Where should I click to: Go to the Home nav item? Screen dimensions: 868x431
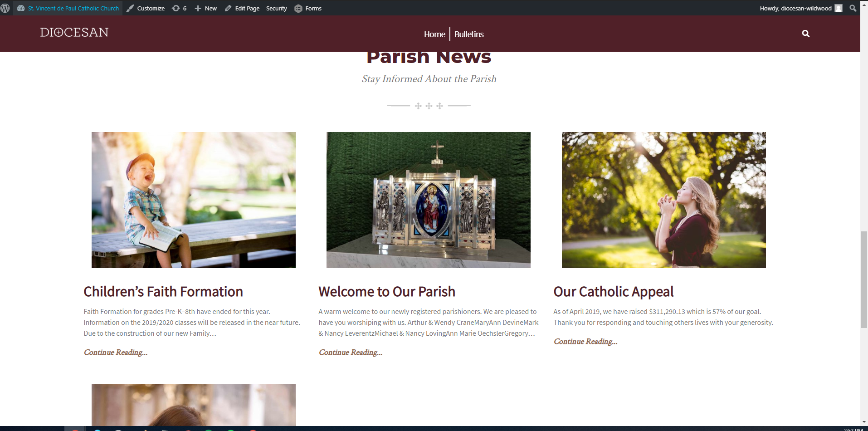point(434,34)
